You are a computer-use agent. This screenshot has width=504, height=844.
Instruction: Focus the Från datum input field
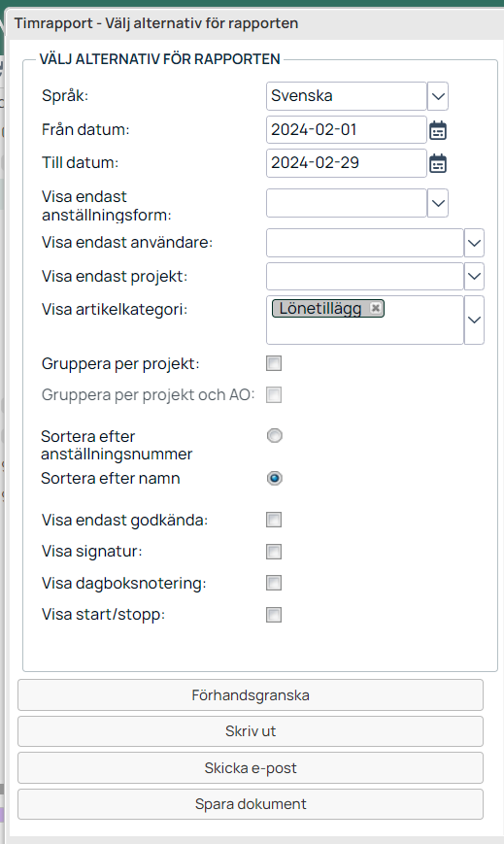pos(347,130)
